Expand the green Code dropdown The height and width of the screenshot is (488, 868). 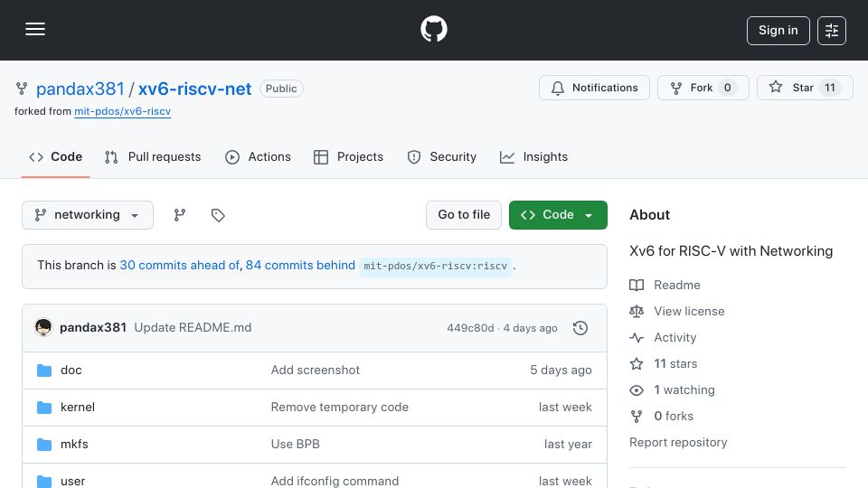(x=558, y=215)
